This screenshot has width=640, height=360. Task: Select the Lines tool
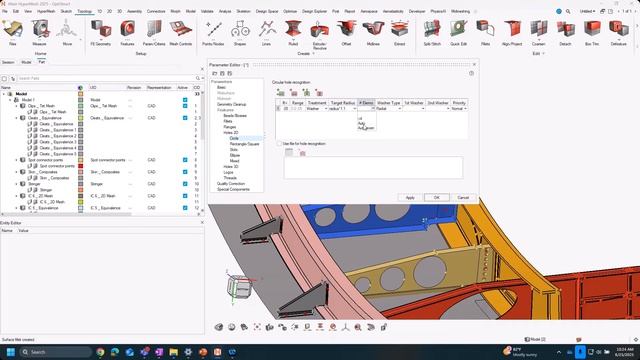click(x=266, y=33)
